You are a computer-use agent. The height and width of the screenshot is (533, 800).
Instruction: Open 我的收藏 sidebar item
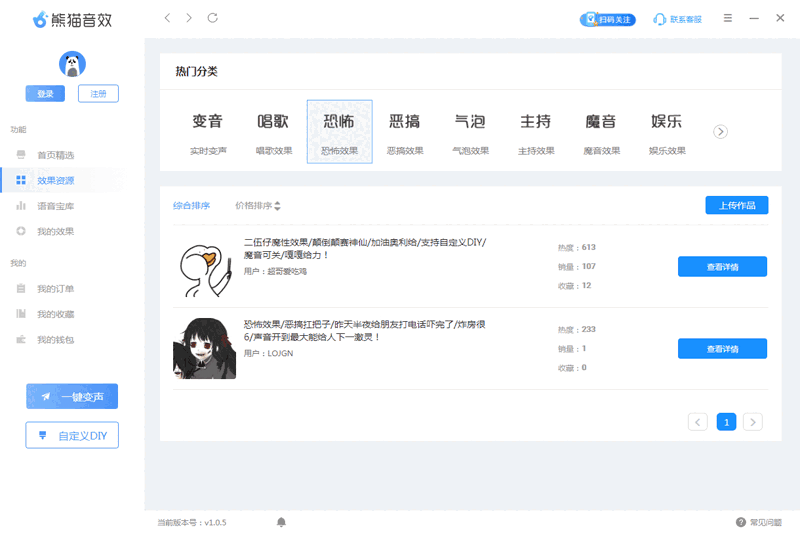(x=56, y=314)
